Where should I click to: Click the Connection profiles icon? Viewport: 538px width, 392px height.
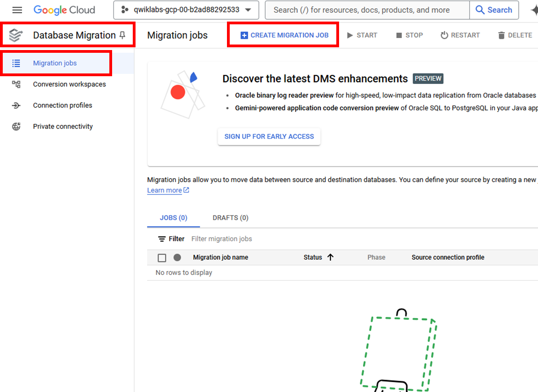[x=16, y=106]
